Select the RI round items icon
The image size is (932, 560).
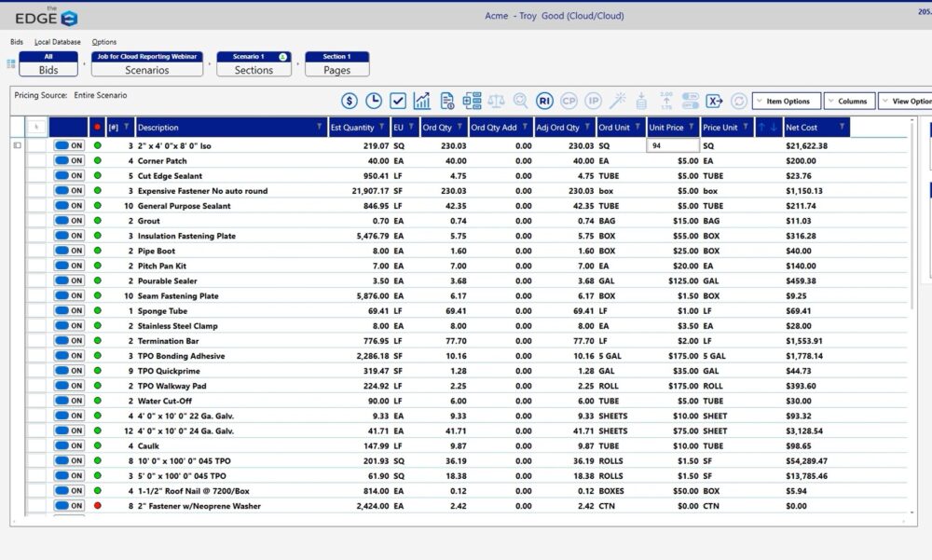tap(544, 100)
